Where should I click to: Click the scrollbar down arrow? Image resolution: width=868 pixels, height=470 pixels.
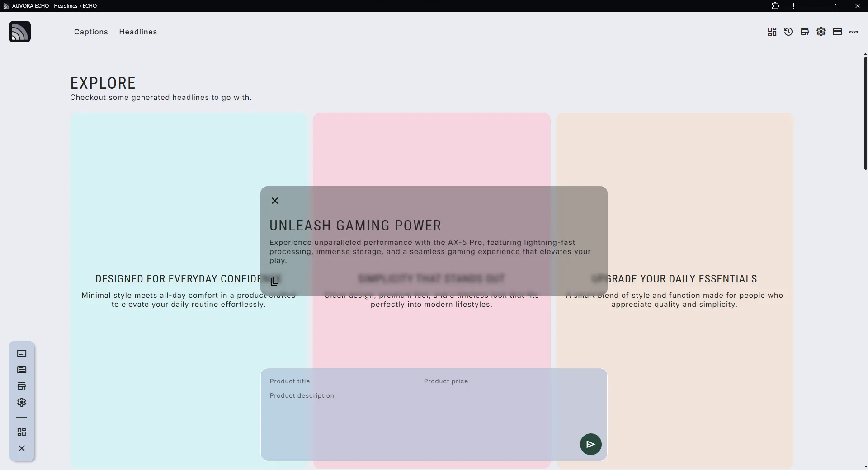(865, 466)
